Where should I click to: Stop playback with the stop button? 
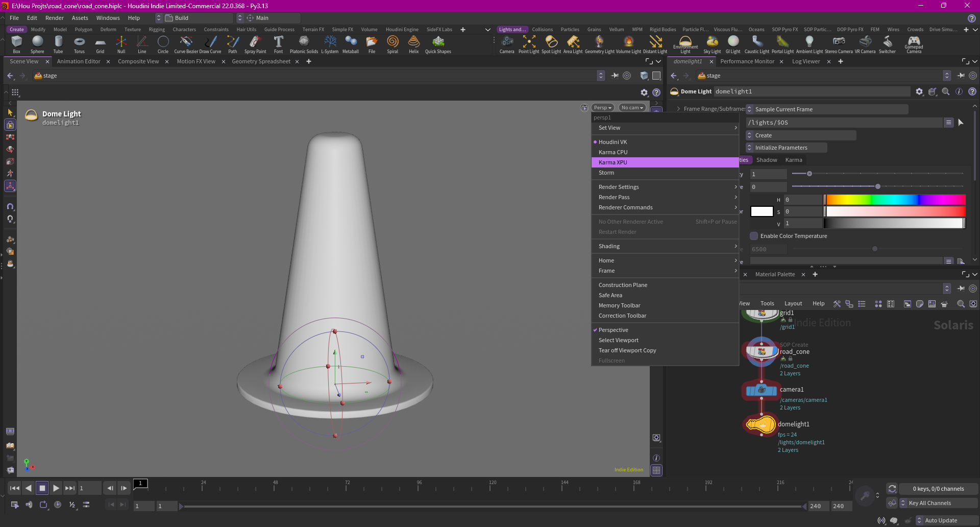[42, 488]
